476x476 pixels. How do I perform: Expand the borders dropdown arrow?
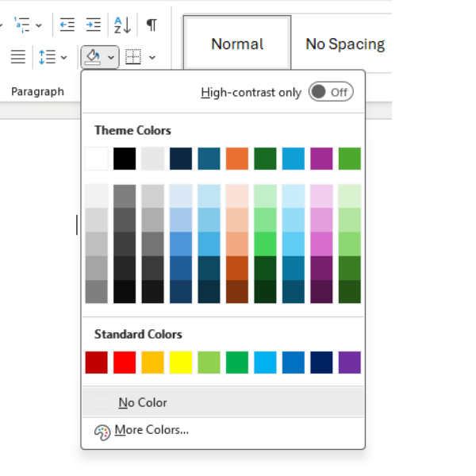point(152,57)
